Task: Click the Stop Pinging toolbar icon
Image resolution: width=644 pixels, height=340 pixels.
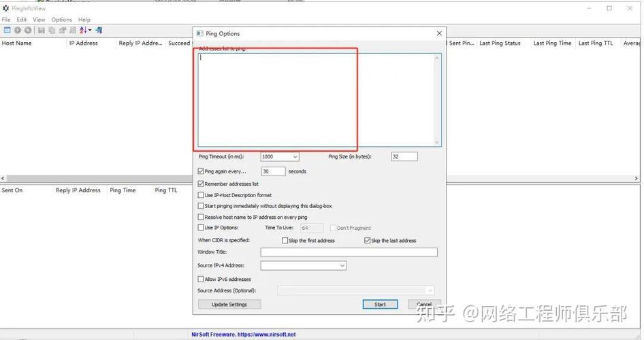Action: 28,31
